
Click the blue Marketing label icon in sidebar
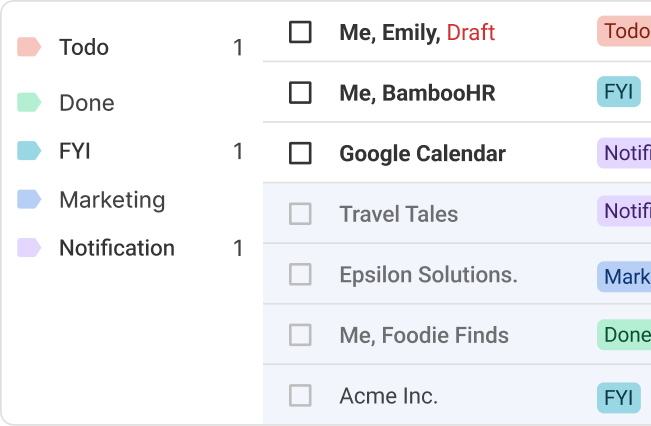pyautogui.click(x=29, y=199)
